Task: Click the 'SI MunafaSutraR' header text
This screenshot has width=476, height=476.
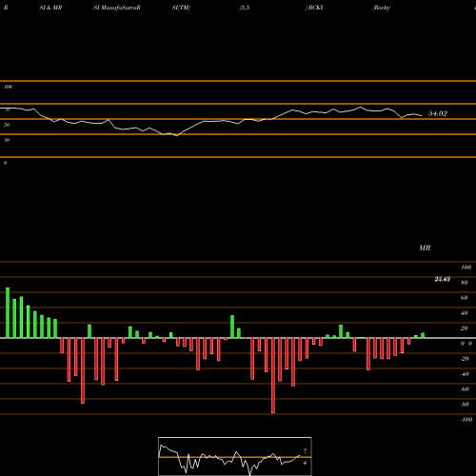Action: [117, 8]
